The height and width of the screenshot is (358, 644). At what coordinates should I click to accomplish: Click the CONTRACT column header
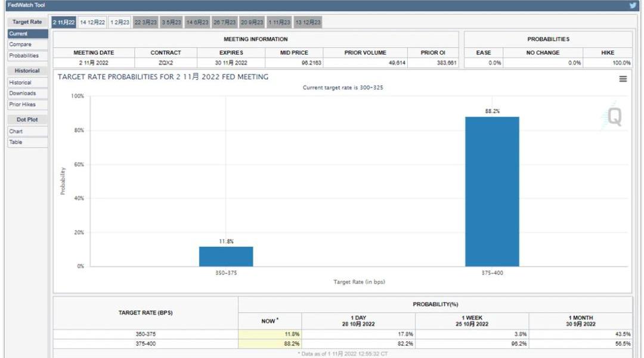[x=166, y=52]
